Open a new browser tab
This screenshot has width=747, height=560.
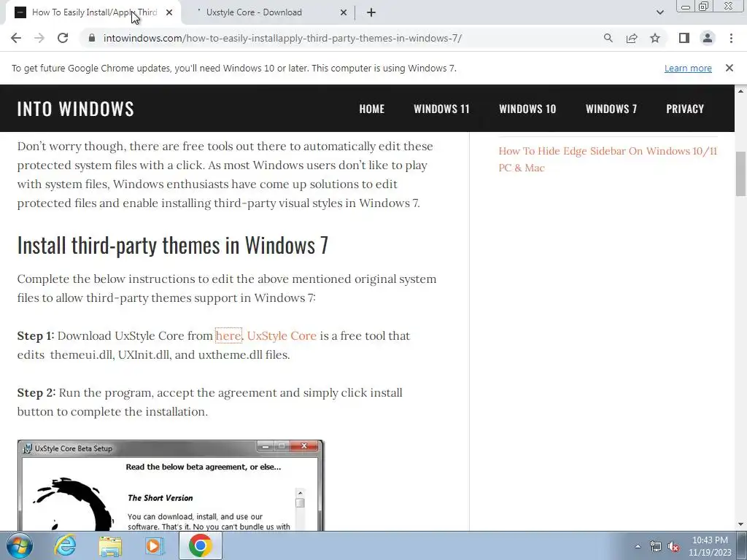pos(371,12)
